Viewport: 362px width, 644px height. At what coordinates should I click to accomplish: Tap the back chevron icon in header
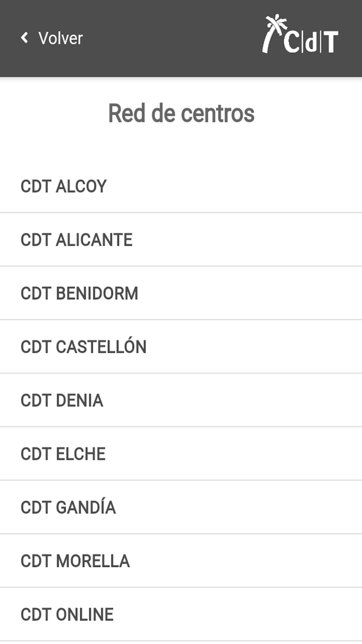(23, 38)
